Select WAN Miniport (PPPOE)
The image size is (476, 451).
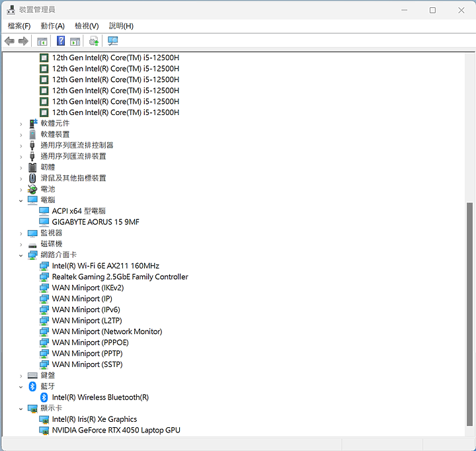tap(90, 343)
